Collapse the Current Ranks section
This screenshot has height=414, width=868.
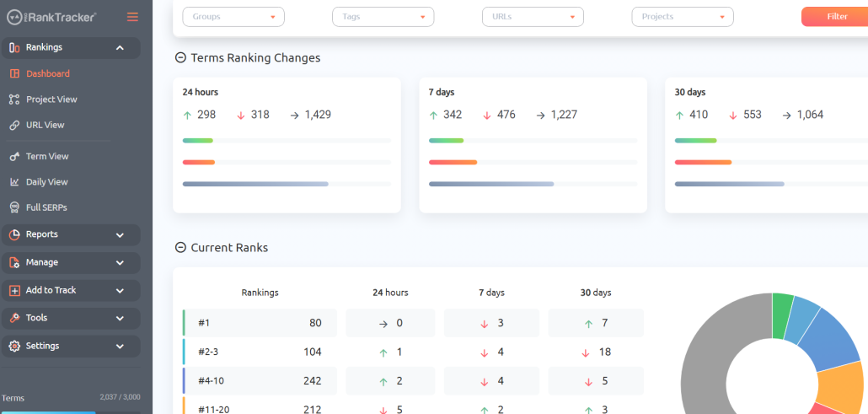179,248
